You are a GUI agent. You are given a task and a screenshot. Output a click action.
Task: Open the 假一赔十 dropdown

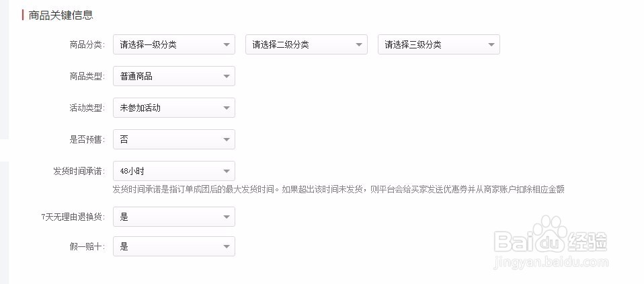pyautogui.click(x=173, y=246)
